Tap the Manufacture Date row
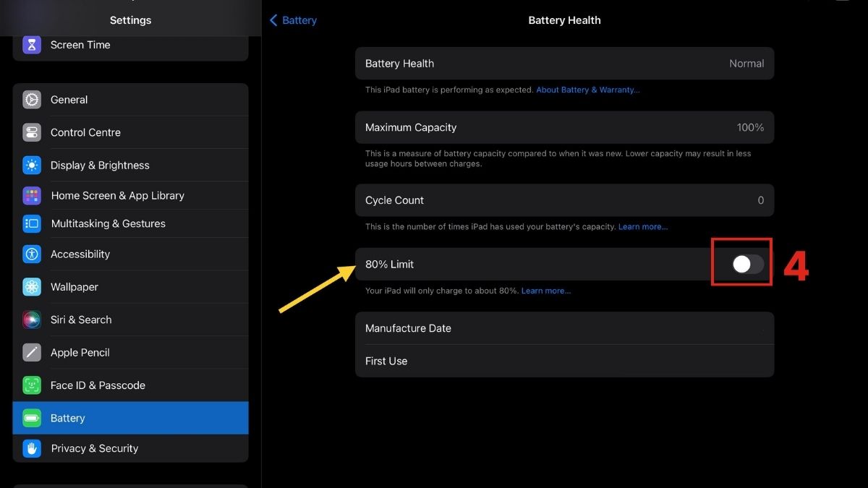The image size is (868, 488). [564, 328]
